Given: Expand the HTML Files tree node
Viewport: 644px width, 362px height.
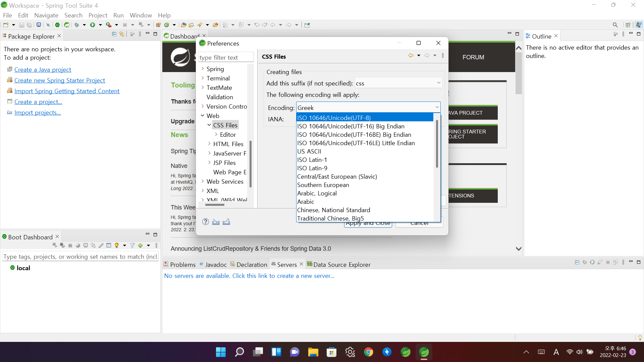Looking at the screenshot, I should click(209, 144).
